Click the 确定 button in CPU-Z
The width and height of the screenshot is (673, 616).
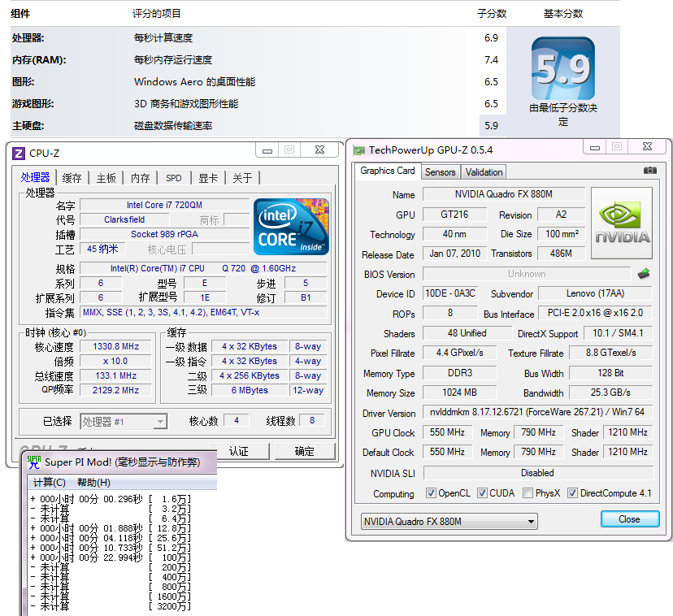[304, 451]
